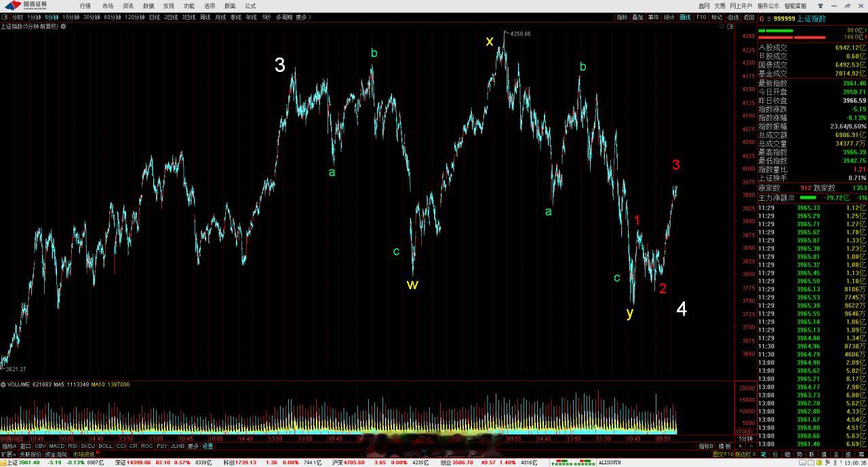Open the 更多 indicators list

(x=193, y=446)
